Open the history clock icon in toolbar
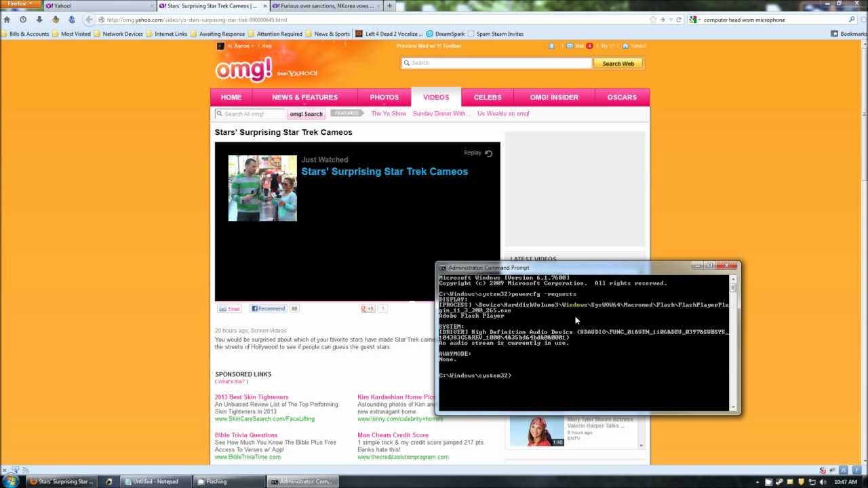Screen dimensions: 868x488 click(x=22, y=20)
